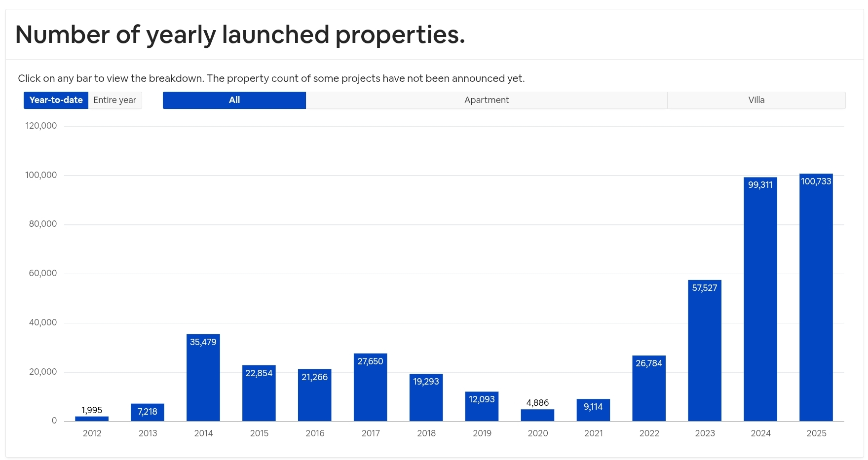Click the 2013 bar showing 7,218
Screen dimensions: 868x460
pos(148,412)
